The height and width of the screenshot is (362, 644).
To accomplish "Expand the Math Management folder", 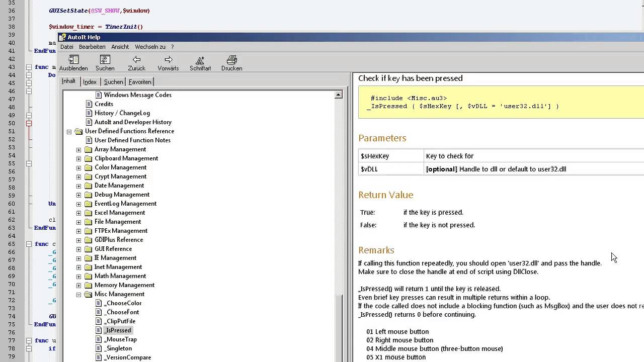I will coord(78,276).
